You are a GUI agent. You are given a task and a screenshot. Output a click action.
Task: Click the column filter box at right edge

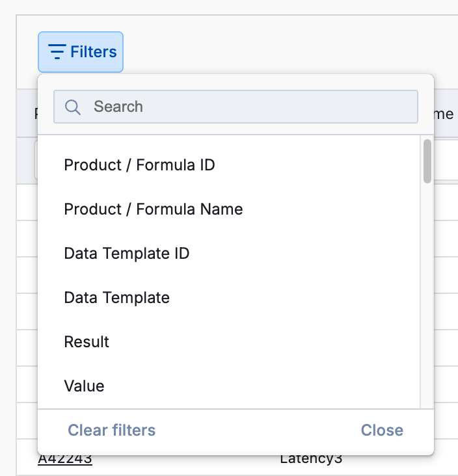pos(445,160)
